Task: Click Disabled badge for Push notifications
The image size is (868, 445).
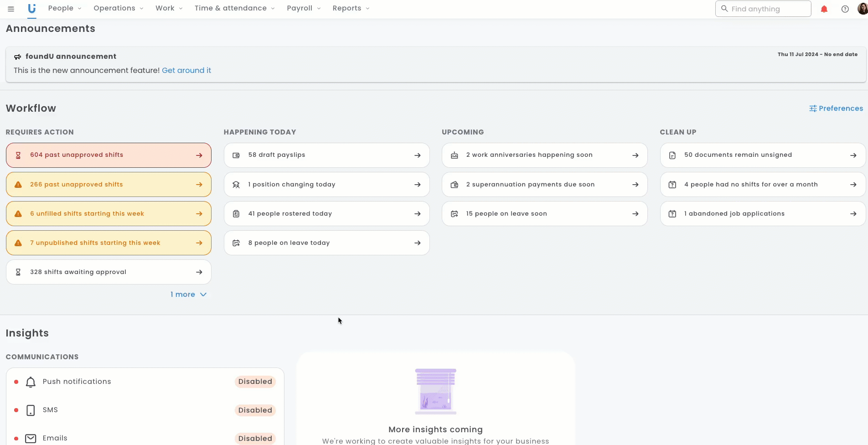Action: click(x=255, y=382)
